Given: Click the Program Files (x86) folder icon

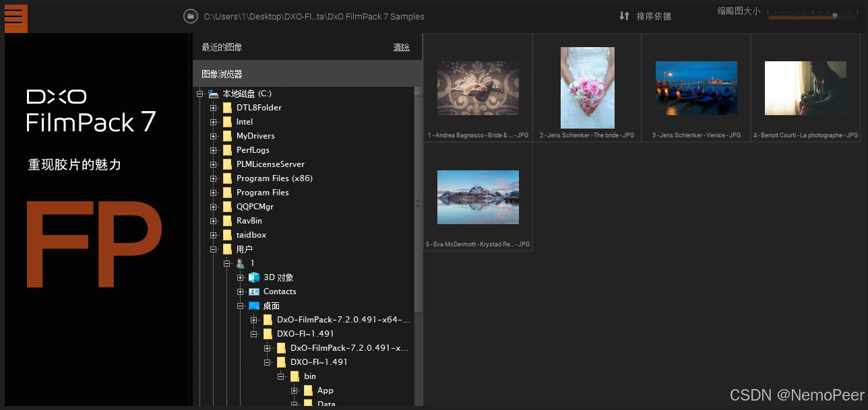Looking at the screenshot, I should (x=227, y=178).
